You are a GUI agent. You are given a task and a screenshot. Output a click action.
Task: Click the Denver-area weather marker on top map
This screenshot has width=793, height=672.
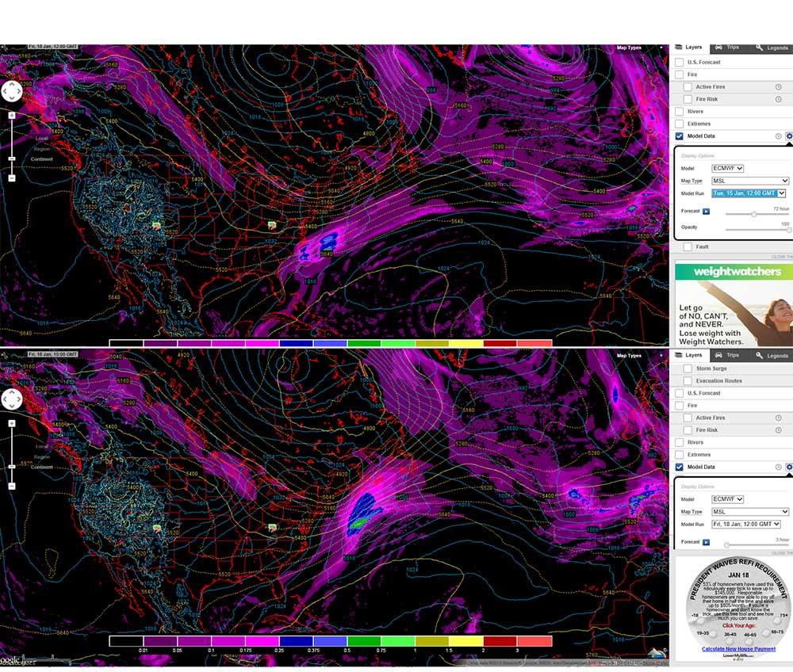[x=157, y=225]
